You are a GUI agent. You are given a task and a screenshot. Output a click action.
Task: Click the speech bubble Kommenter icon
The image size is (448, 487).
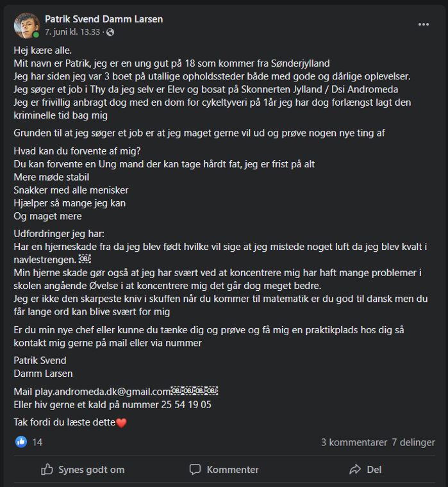click(195, 470)
